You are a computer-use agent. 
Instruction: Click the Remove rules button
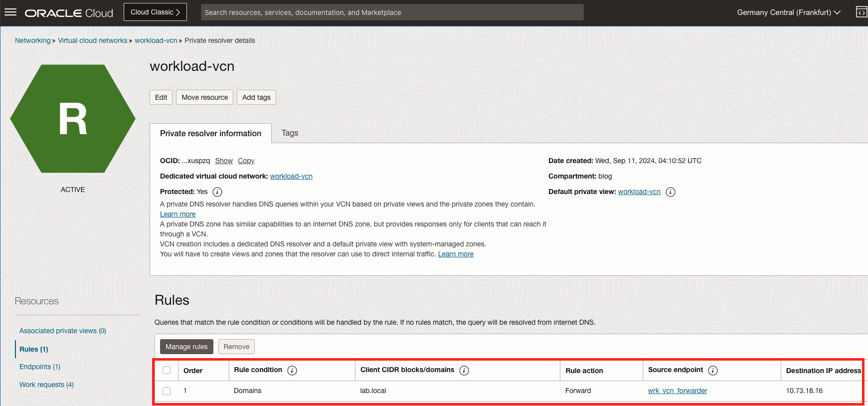pos(236,347)
